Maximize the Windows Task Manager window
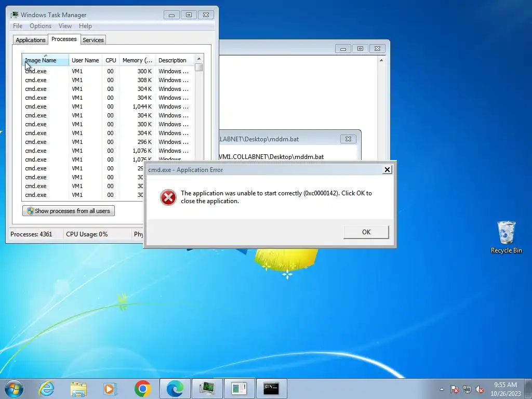 click(x=189, y=15)
